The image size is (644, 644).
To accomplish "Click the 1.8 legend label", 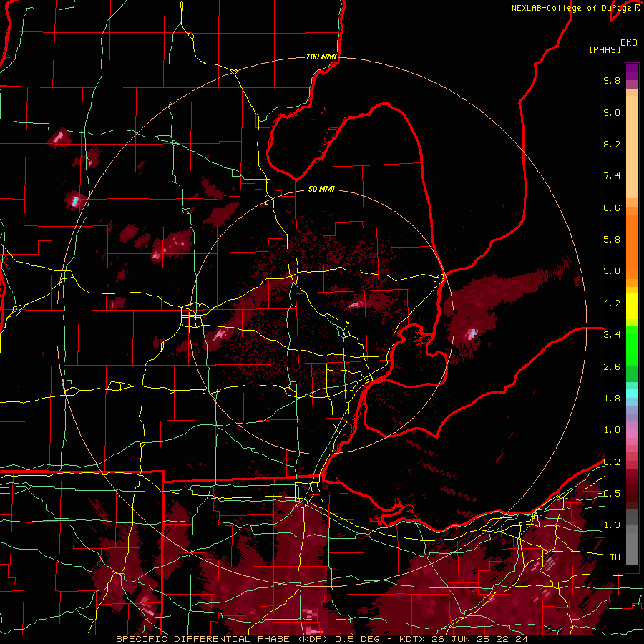I will click(612, 399).
